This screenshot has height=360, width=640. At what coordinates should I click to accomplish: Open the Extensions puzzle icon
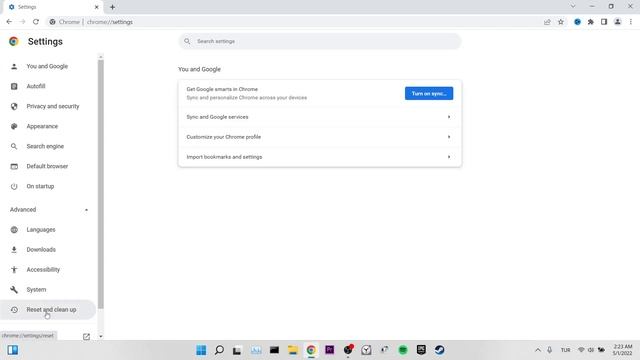(591, 22)
